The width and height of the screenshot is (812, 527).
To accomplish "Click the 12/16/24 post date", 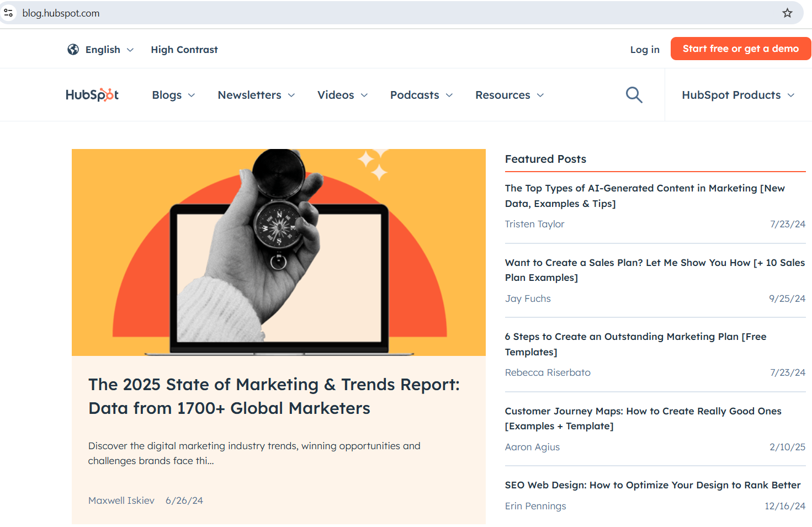I will click(x=785, y=506).
